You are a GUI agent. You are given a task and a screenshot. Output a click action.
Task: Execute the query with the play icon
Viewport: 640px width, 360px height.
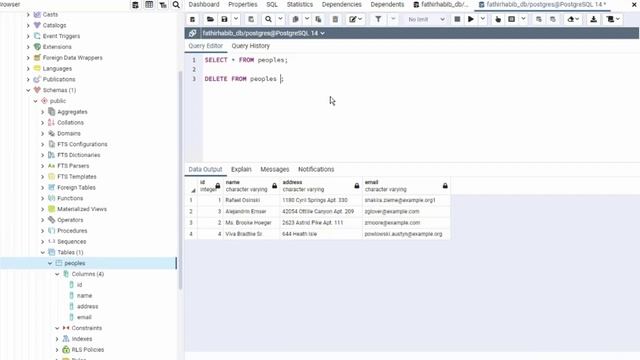(x=471, y=19)
